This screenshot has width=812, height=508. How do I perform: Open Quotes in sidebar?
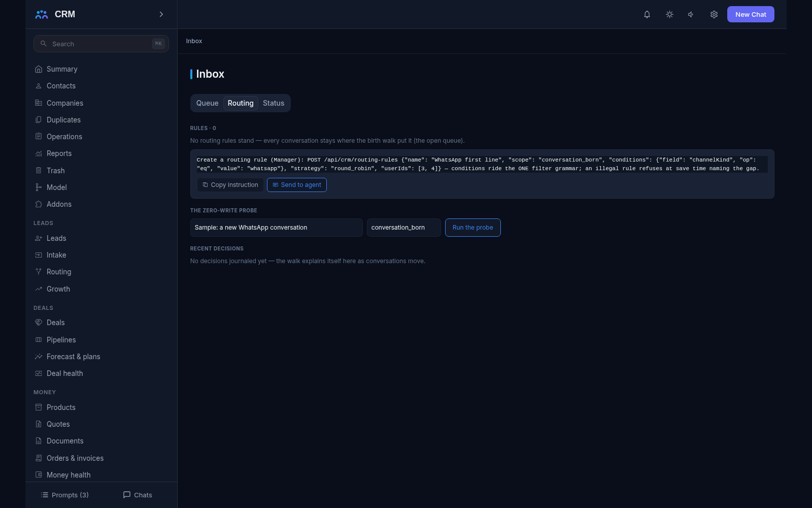[101, 424]
